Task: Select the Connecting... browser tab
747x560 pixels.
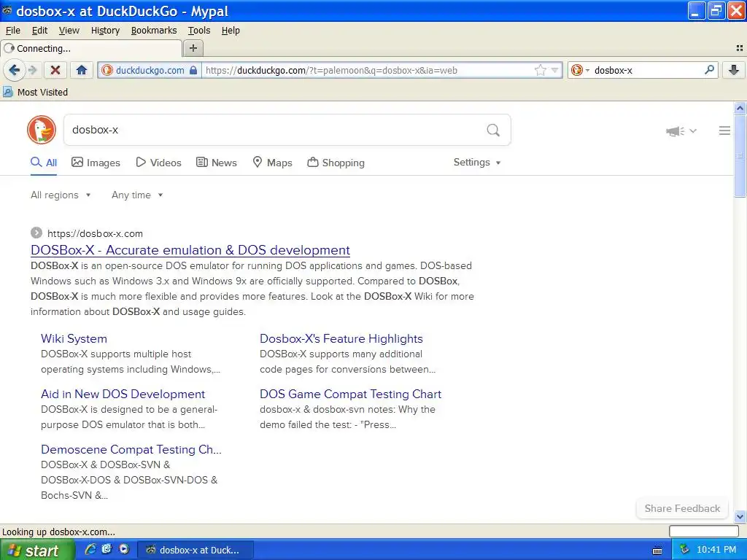Action: (x=91, y=48)
